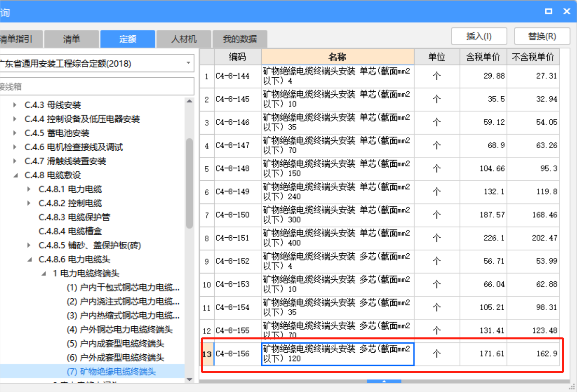Expand the C.4.8.1 电力电缆 node
577x392 pixels.
click(x=29, y=189)
